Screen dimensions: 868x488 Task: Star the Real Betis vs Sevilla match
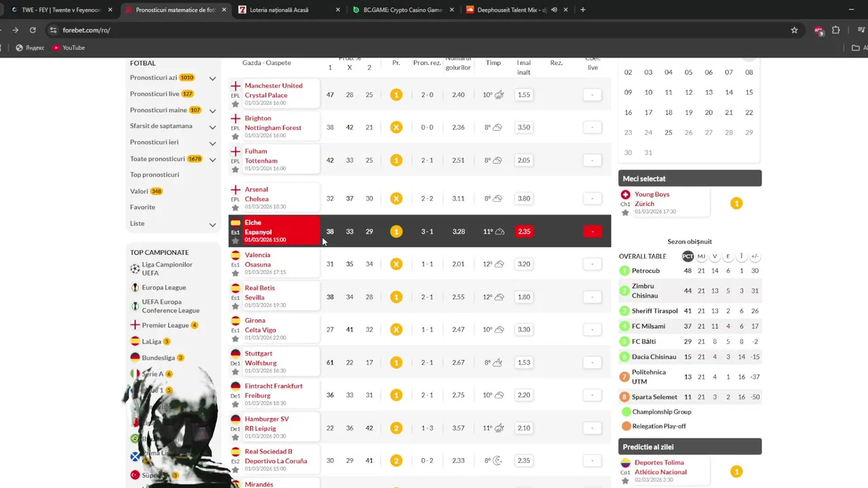click(x=235, y=306)
